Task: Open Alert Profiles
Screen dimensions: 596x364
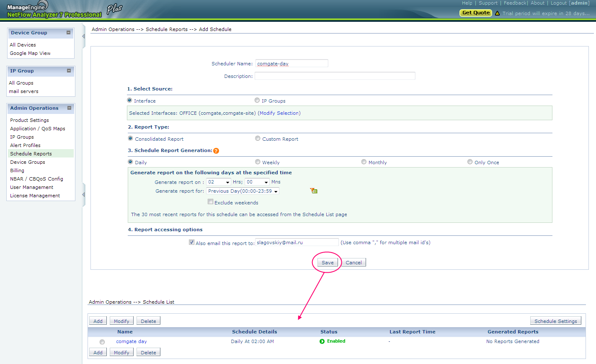Action: click(25, 145)
